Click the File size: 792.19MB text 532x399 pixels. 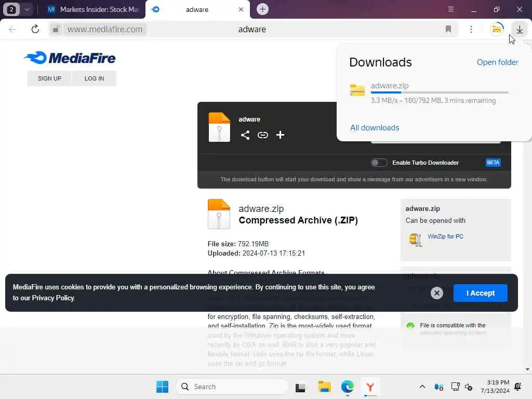coord(238,244)
